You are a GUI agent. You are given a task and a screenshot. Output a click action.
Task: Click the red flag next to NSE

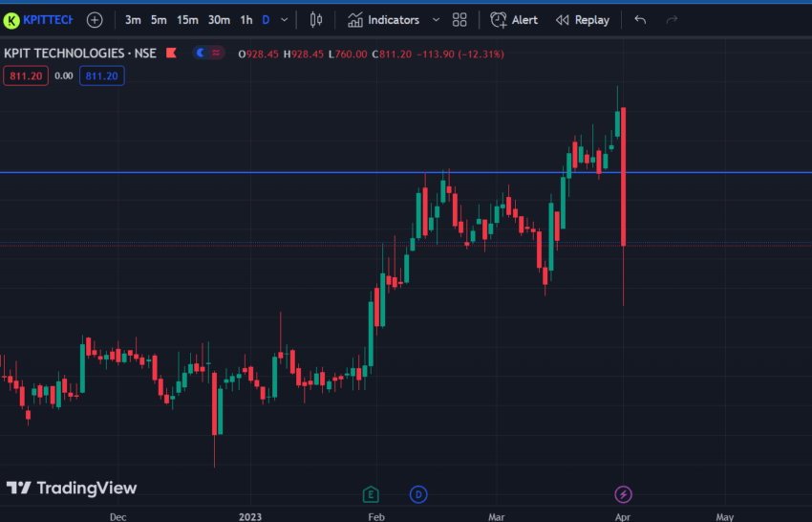pyautogui.click(x=171, y=53)
